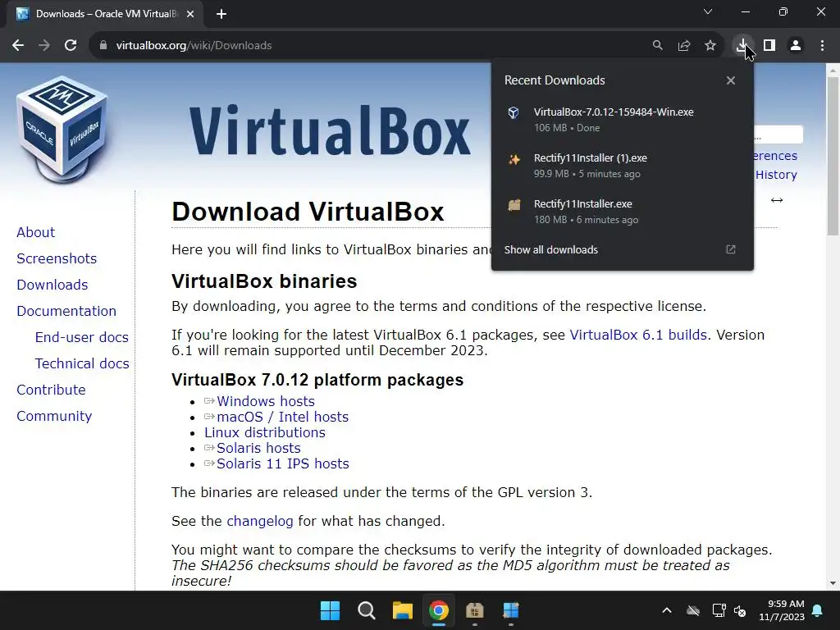Viewport: 840px width, 630px height.
Task: Close the Downloads – Oracle VM VirtualBox tab
Action: click(190, 14)
